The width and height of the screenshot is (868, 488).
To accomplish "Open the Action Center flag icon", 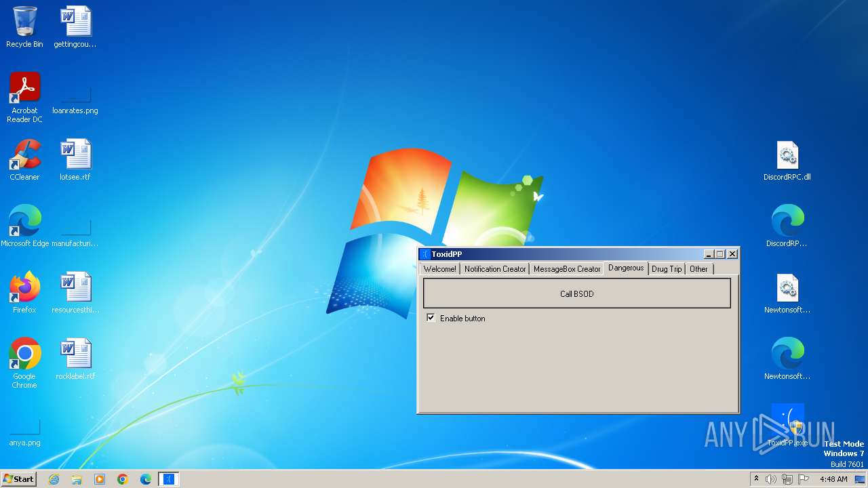I will (804, 479).
